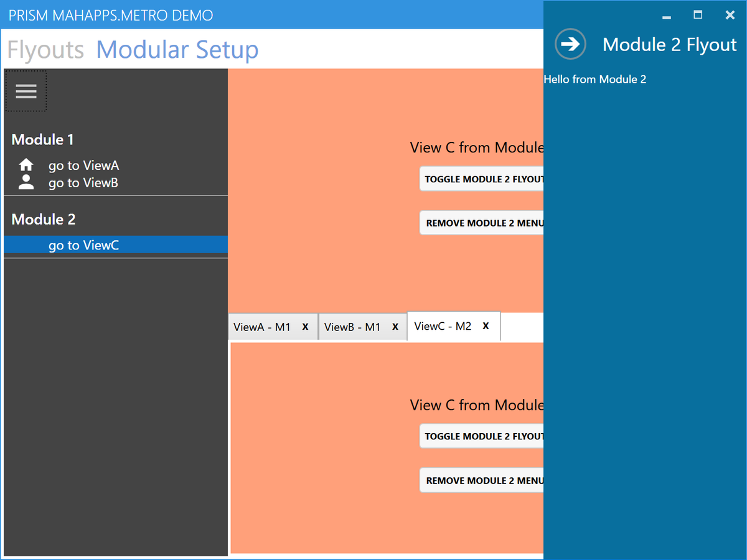Select the ViewC - M2 tab
This screenshot has height=560, width=747.
(x=454, y=326)
